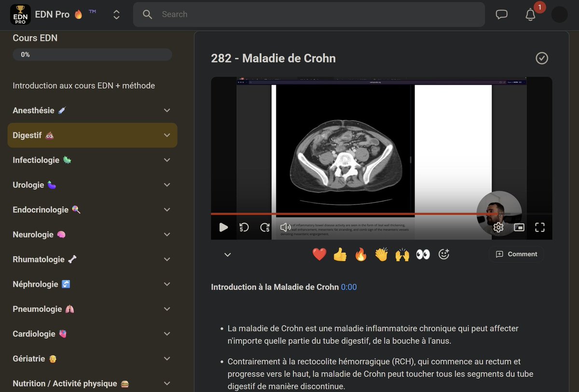Enable picture-in-picture mode
Screen dimensions: 579x392
pos(519,228)
